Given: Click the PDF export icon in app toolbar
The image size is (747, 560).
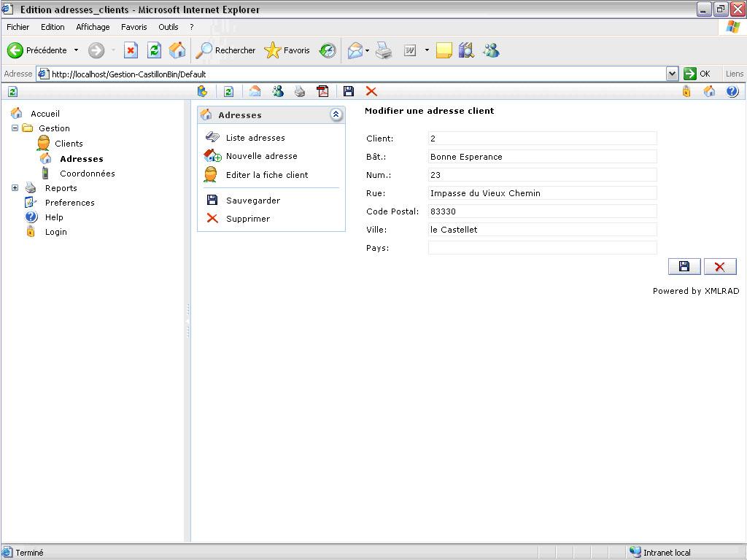Looking at the screenshot, I should point(322,91).
